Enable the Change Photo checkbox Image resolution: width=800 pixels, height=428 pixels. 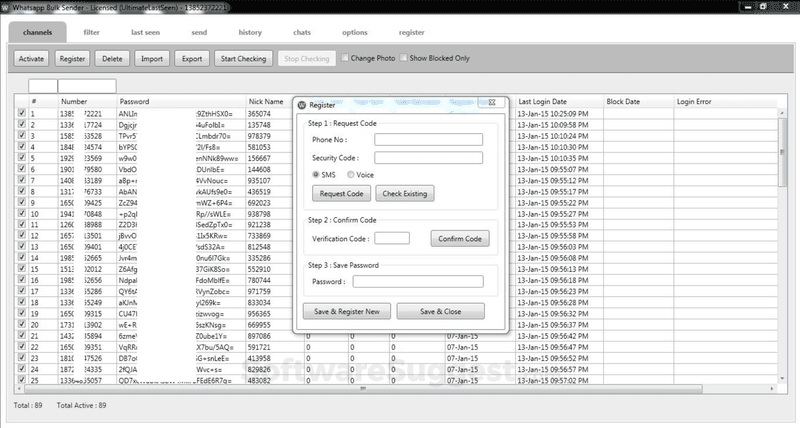click(x=346, y=58)
